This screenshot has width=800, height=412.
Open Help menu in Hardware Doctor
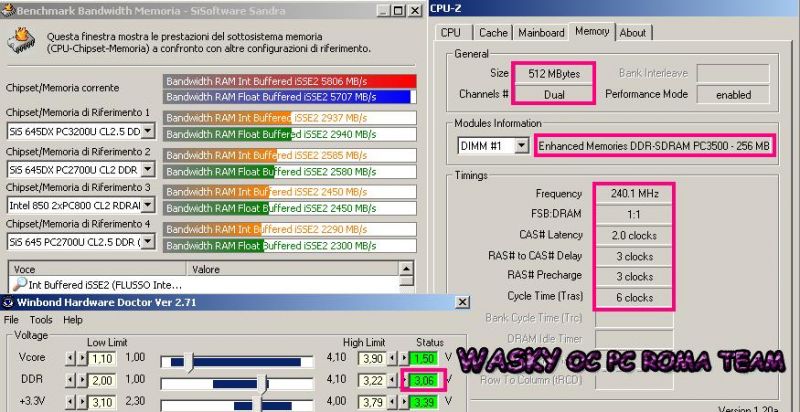(x=73, y=320)
